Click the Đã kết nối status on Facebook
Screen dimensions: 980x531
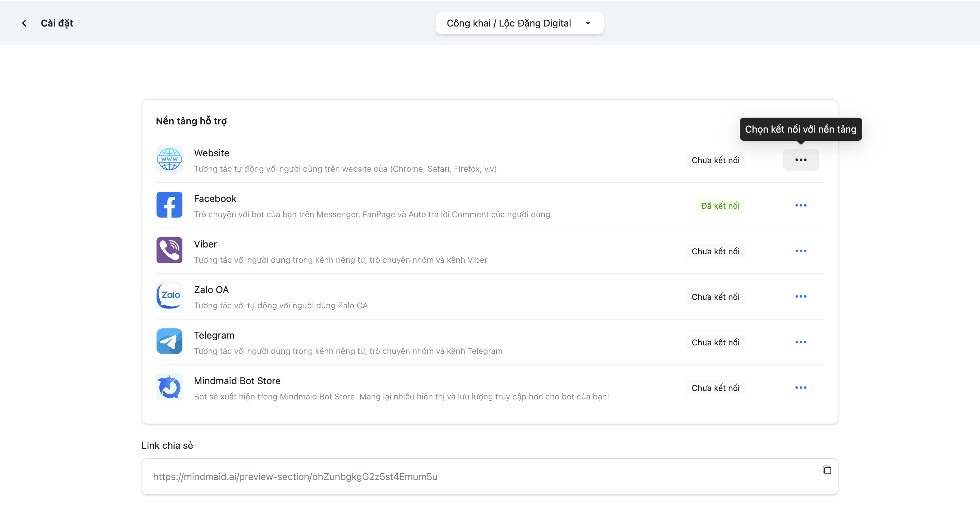tap(720, 206)
